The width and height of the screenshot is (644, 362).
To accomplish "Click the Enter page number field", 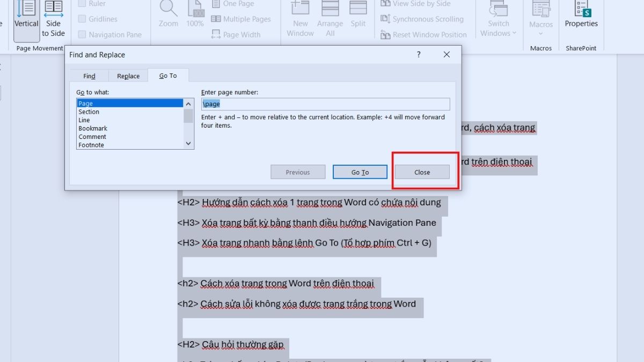I will (x=326, y=104).
